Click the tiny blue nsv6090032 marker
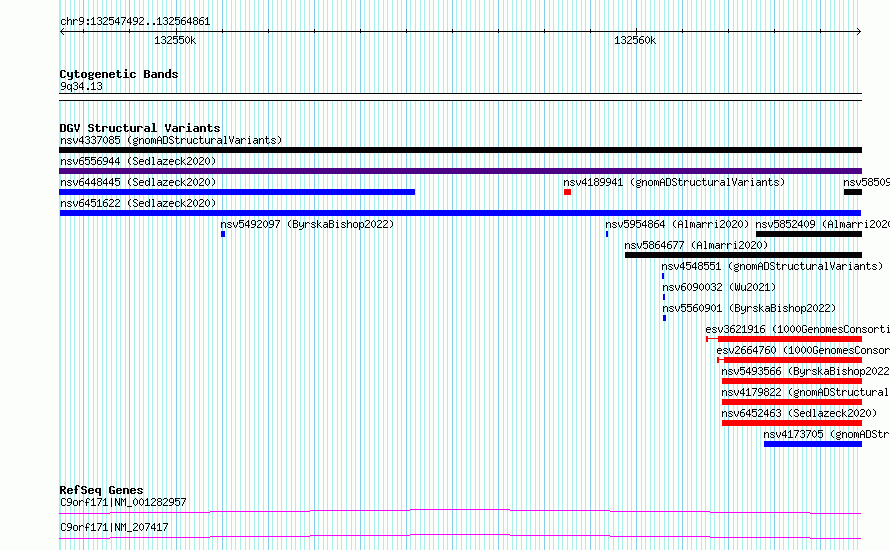Image resolution: width=890 pixels, height=550 pixels. 664,297
